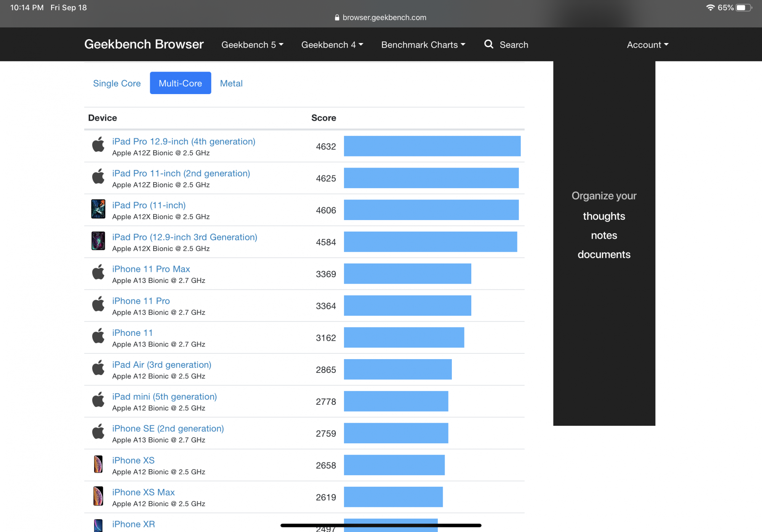Click the iPad Pro 12.9-inch 3rd Generation thumbnail
Image resolution: width=762 pixels, height=532 pixels.
98,241
